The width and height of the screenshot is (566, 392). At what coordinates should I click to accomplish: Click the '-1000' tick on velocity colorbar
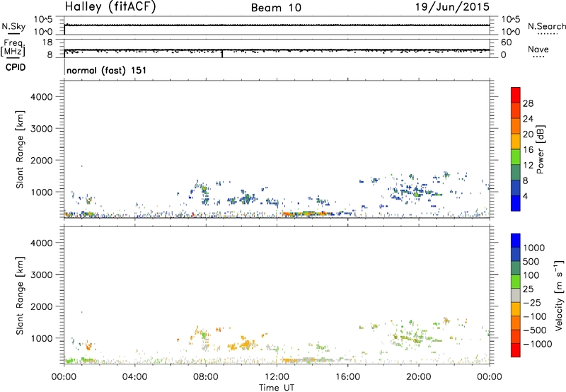[x=537, y=344]
